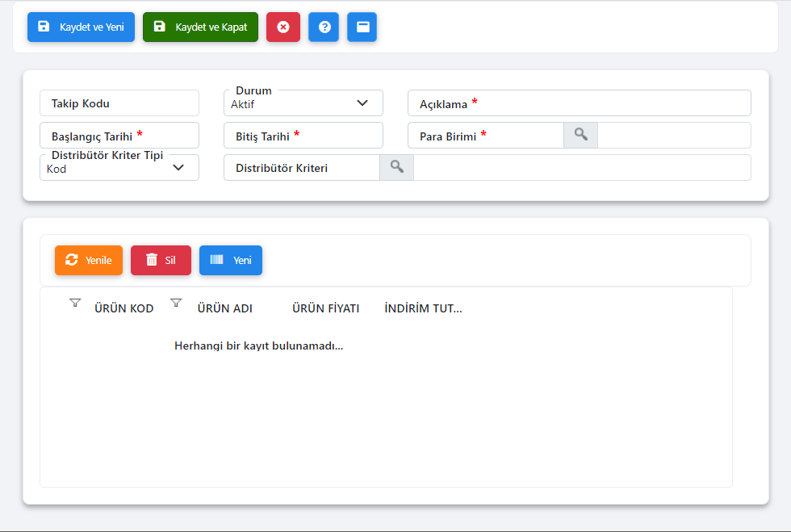This screenshot has width=791, height=532.
Task: Click the İNDİRİM TUT... column header
Action: click(x=423, y=308)
